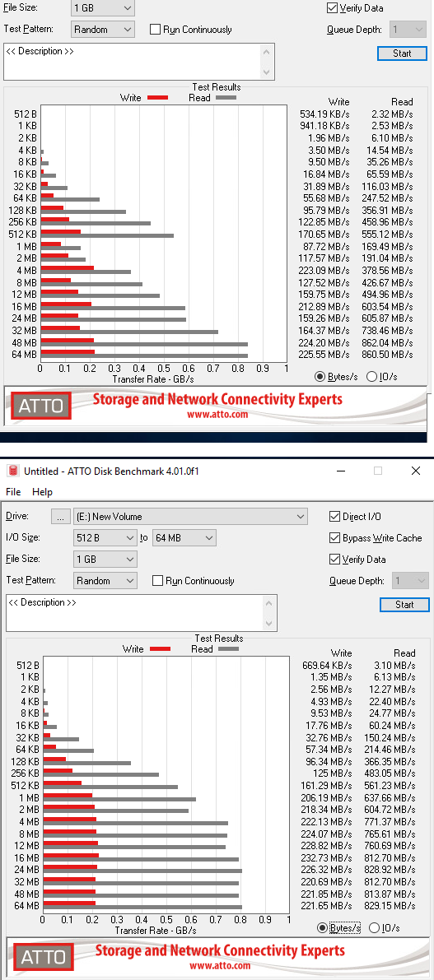Expand the (E:) New Volume drive dropdown
434x980 pixels.
191,517
